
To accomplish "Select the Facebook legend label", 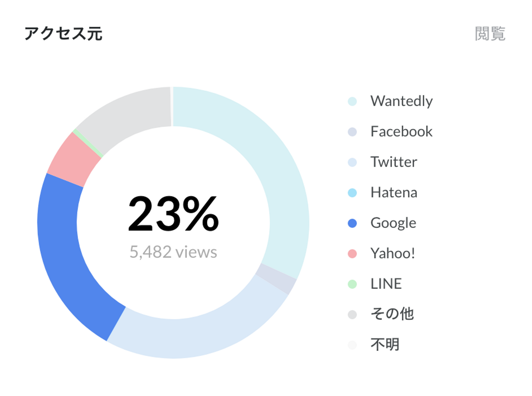I will (x=402, y=131).
